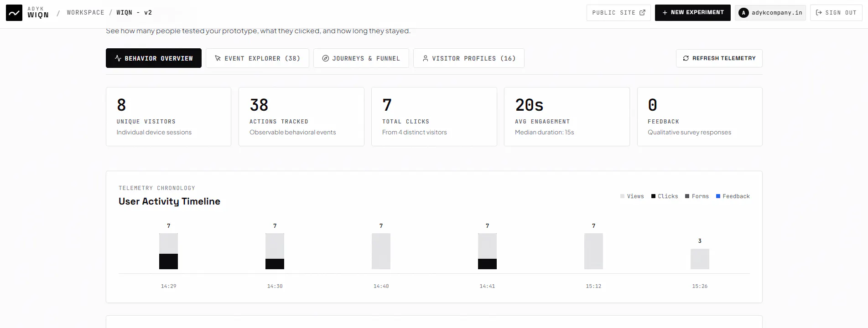
Task: Select the ACTIONS TRACKED card
Action: (x=301, y=117)
